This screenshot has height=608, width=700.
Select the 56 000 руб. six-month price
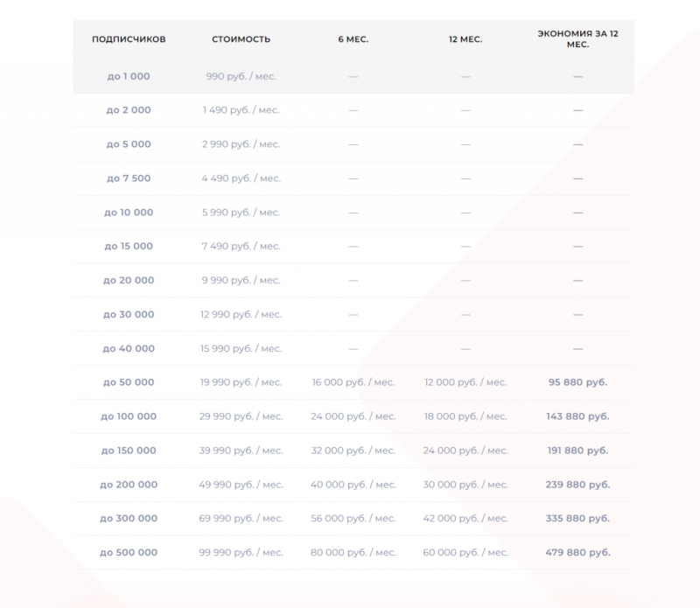click(x=353, y=518)
